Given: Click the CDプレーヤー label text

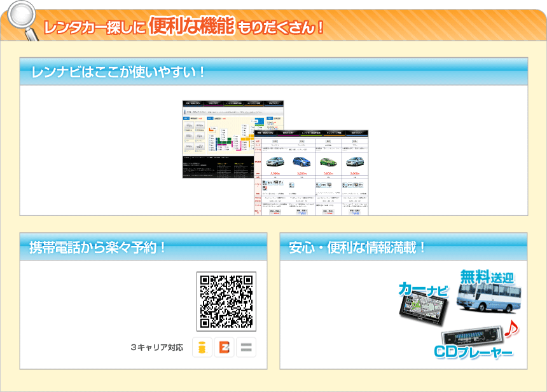Looking at the screenshot, I should coord(473,352).
